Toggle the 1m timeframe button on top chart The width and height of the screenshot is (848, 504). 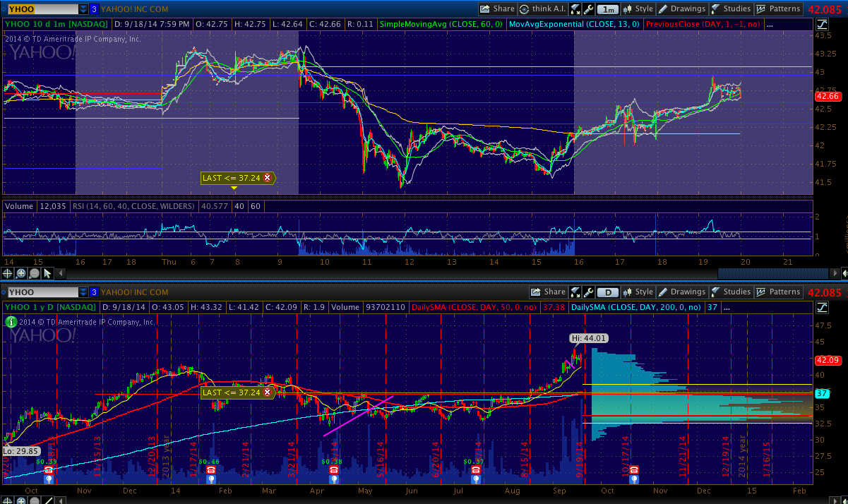tap(608, 9)
